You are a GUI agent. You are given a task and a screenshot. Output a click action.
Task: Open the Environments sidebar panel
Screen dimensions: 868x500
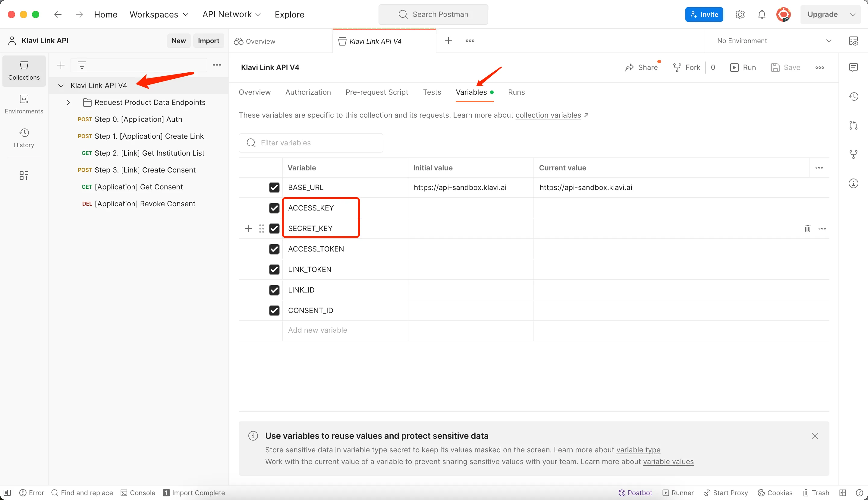tap(24, 104)
